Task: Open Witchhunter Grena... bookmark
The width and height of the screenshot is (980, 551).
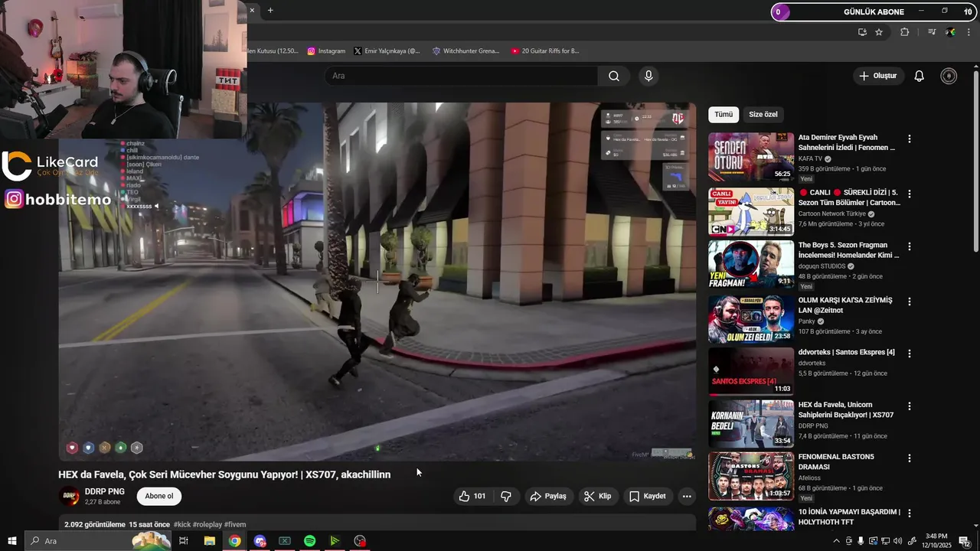Action: [x=465, y=51]
